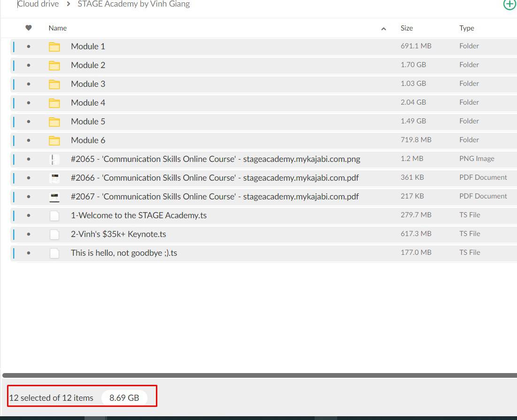Click the Module 6 folder icon
Screen dimensions: 517x420
pyautogui.click(x=54, y=140)
